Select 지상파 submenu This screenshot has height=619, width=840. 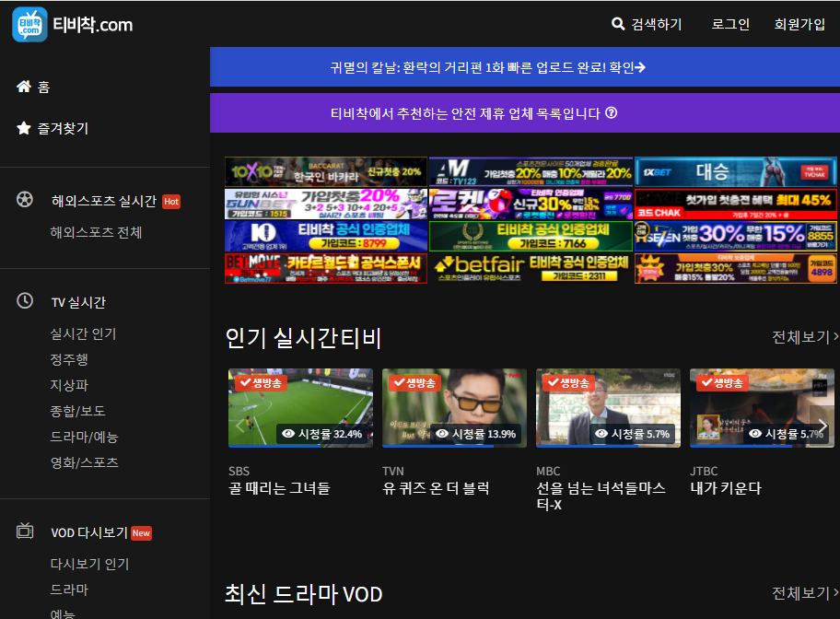pyautogui.click(x=69, y=385)
